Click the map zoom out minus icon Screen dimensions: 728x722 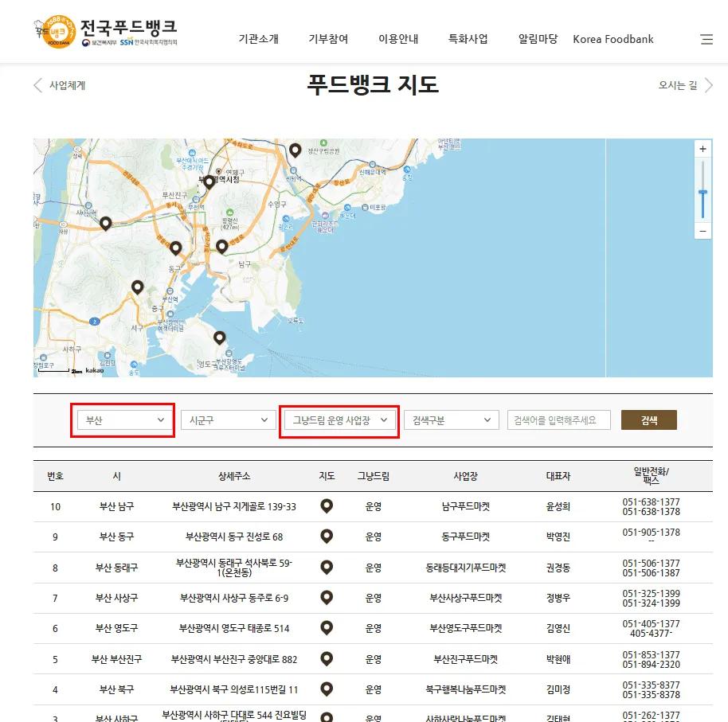(702, 231)
